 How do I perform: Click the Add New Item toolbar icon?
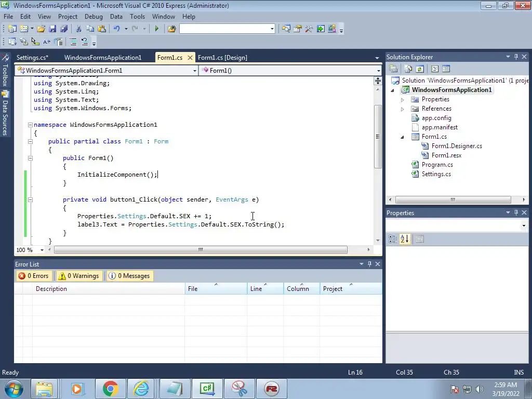pyautogui.click(x=24, y=29)
